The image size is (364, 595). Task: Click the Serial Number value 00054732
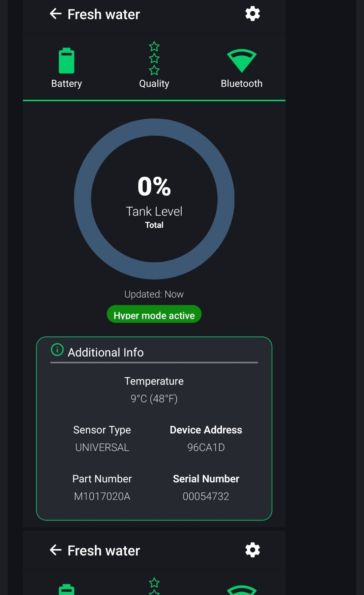coord(206,496)
